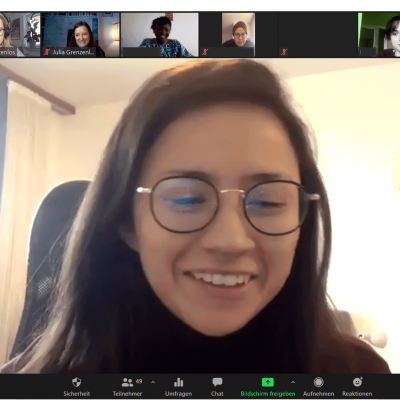The image size is (400, 400).
Task: Click the Reaktionen smiley icon
Action: click(x=357, y=382)
